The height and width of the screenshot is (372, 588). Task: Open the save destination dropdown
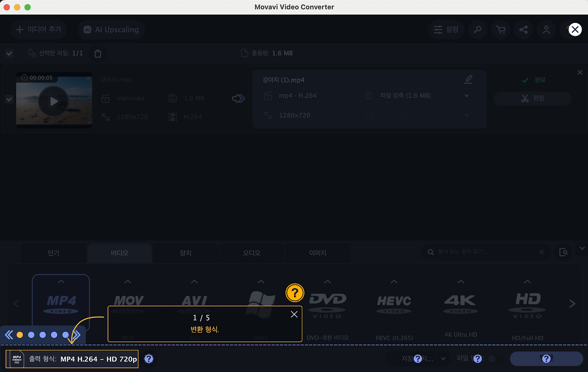pyautogui.click(x=443, y=359)
